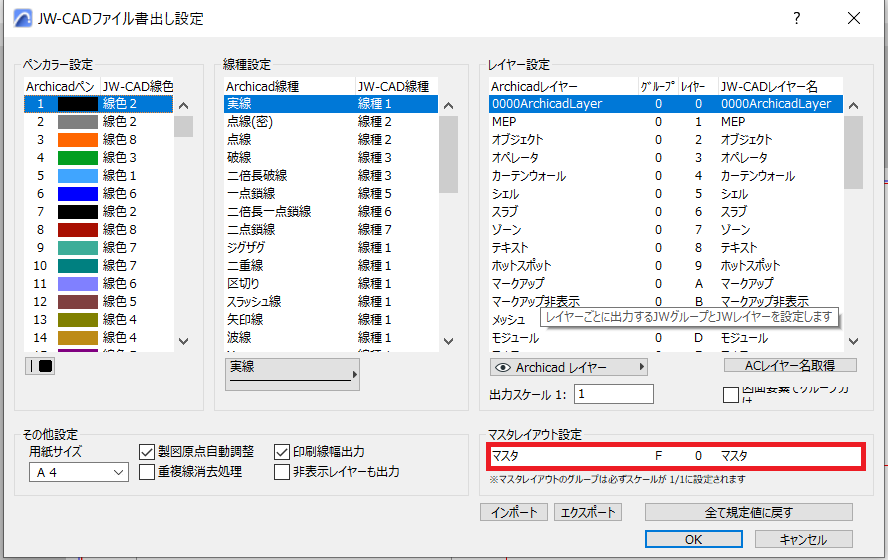Click 線色 7 value for pen 9
888x560 pixels.
pos(119,247)
